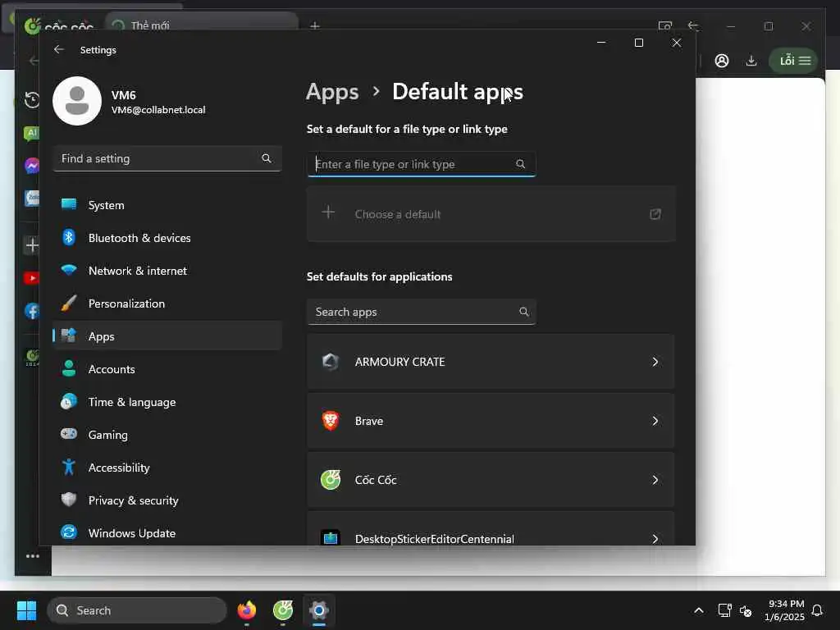
Task: Open history icon in Cốc Cốc sidebar
Action: pos(32,99)
